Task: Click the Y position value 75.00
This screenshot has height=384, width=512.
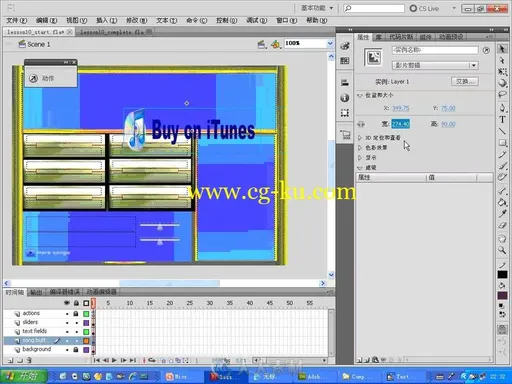Action: click(x=448, y=108)
